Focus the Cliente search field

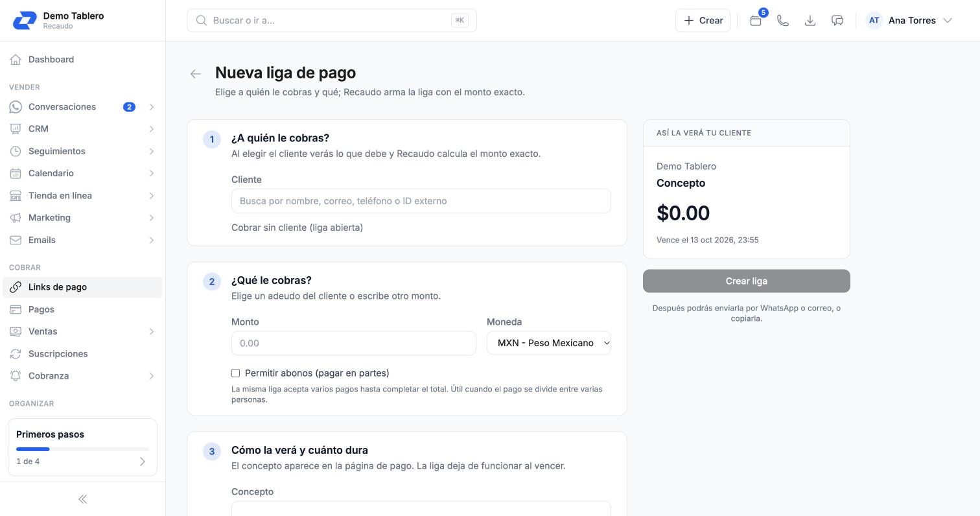(421, 201)
